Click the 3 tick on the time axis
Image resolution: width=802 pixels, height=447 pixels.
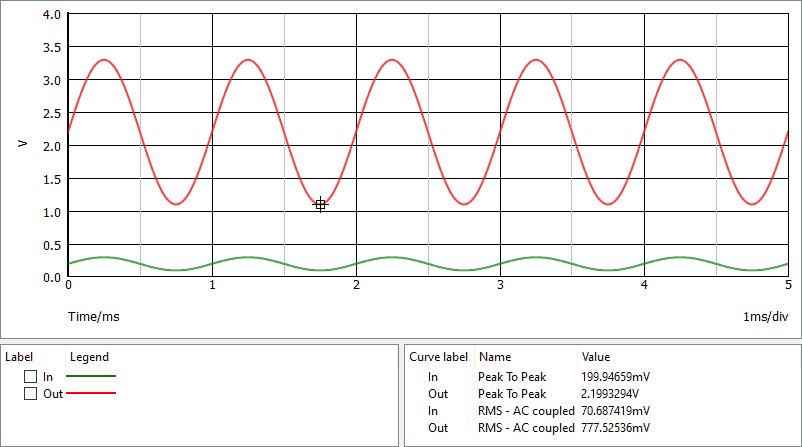(x=500, y=285)
